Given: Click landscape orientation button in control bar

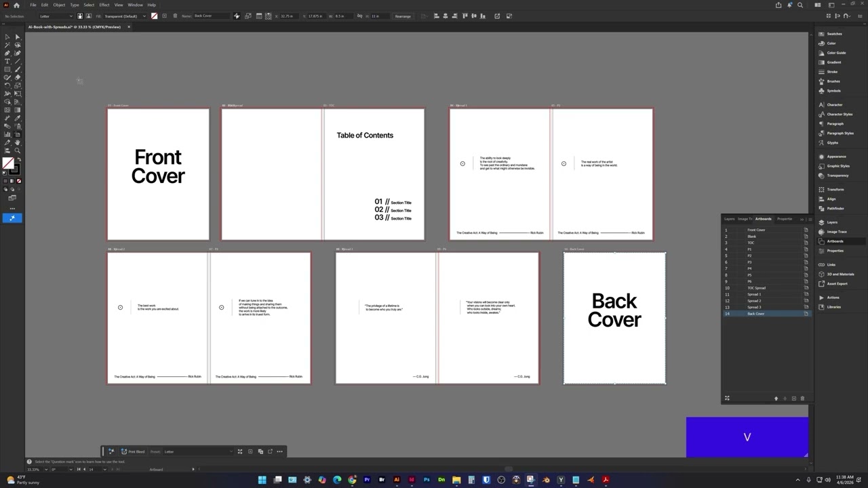Looking at the screenshot, I should (88, 16).
